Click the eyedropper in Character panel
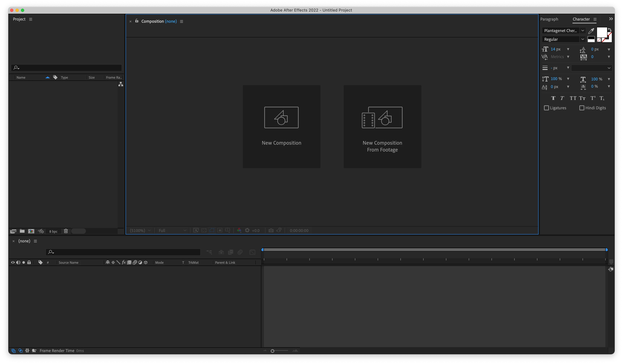Image resolution: width=623 pixels, height=364 pixels. [591, 31]
